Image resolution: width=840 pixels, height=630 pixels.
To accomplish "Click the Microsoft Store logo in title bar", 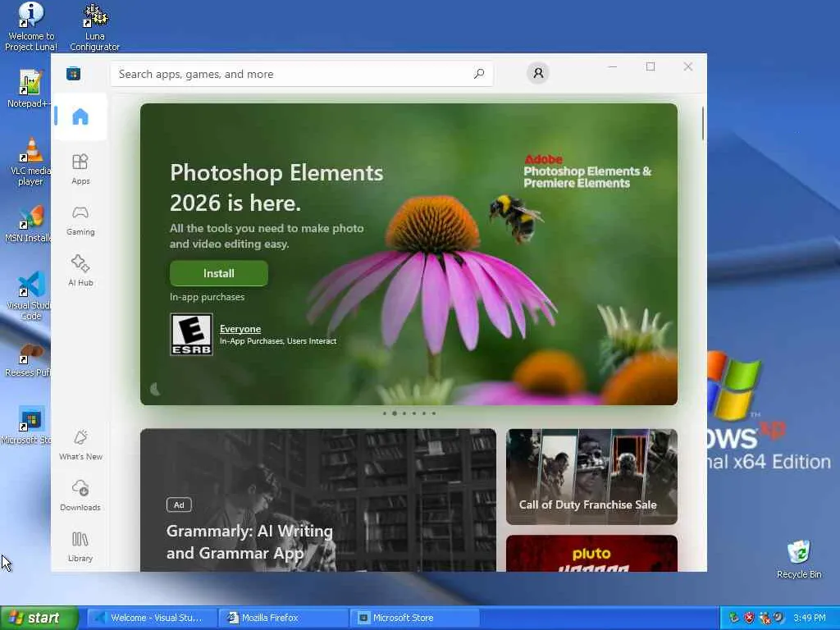I will coord(73,73).
